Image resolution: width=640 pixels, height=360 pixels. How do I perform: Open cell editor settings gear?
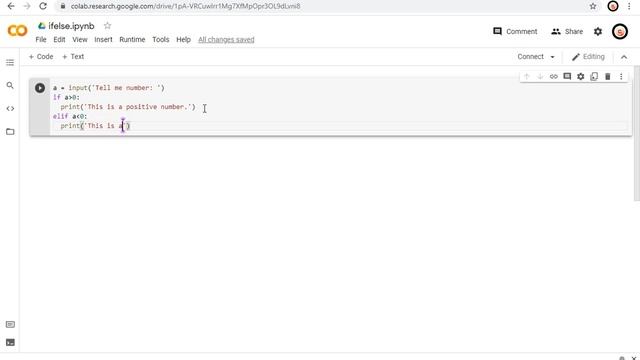pos(580,76)
